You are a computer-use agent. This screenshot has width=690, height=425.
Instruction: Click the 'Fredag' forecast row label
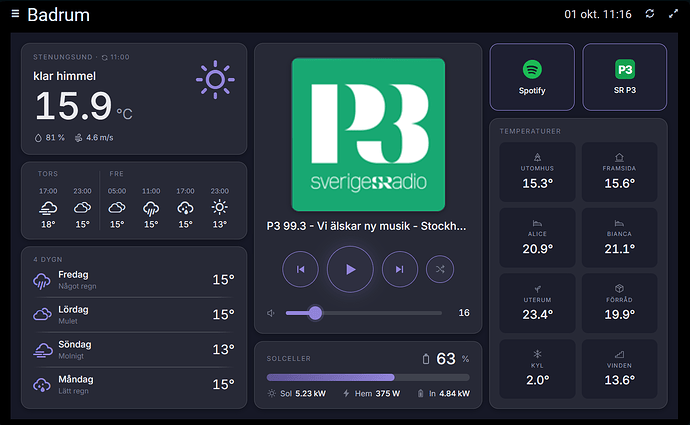tap(73, 275)
